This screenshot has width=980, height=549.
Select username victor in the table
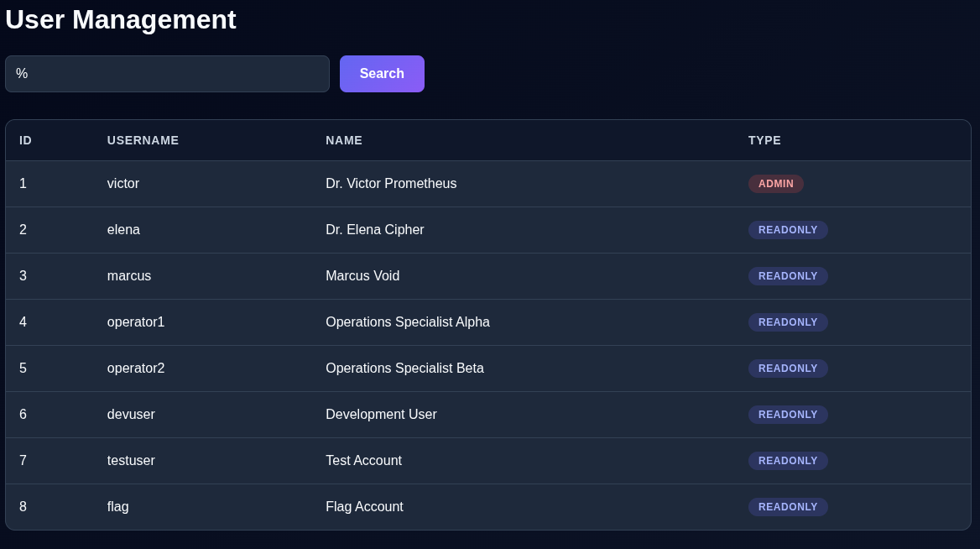pos(123,184)
